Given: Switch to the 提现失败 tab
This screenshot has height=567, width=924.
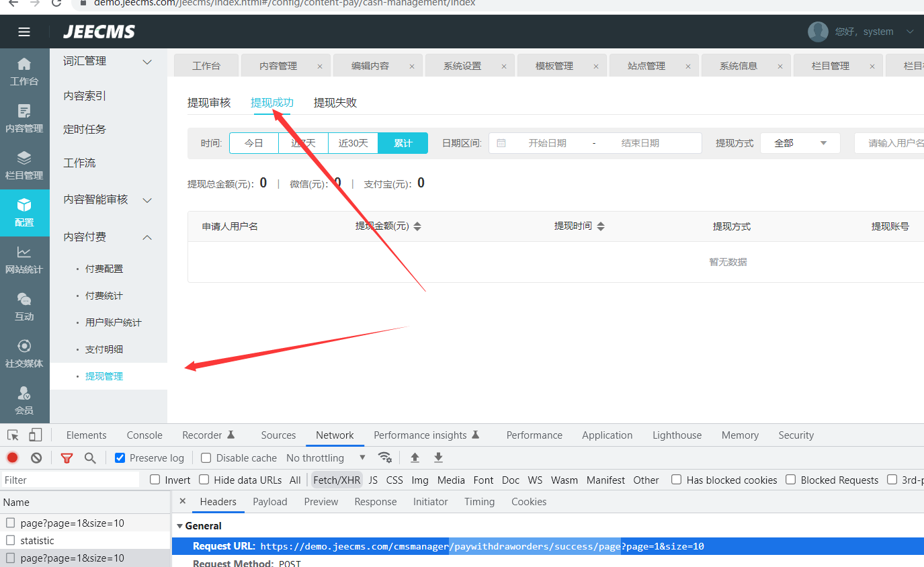Looking at the screenshot, I should coord(335,103).
